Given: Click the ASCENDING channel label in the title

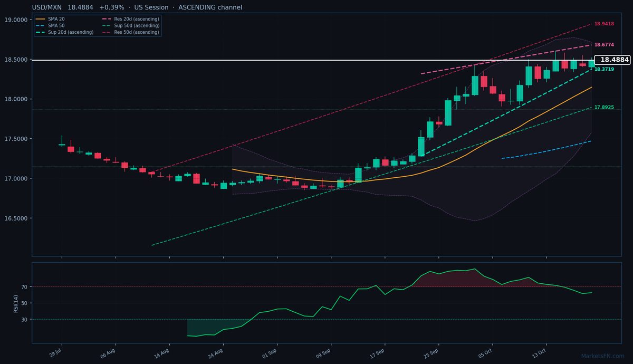Looking at the screenshot, I should click(210, 7).
